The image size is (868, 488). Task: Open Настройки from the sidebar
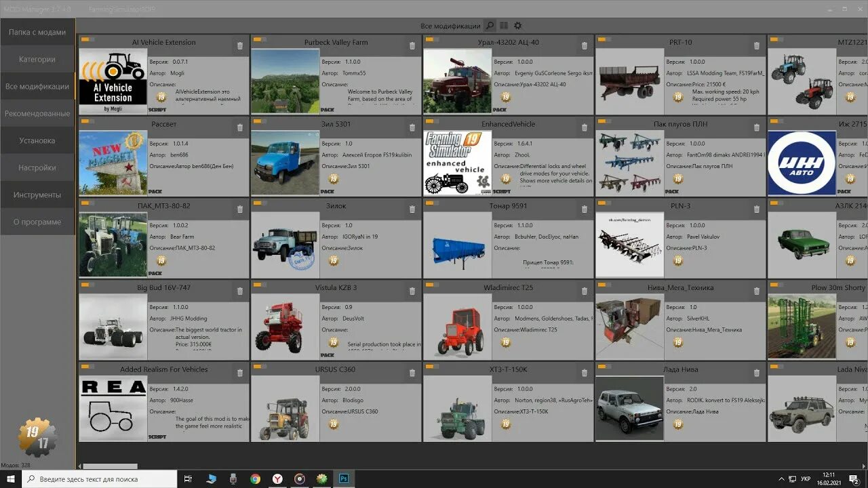point(37,167)
